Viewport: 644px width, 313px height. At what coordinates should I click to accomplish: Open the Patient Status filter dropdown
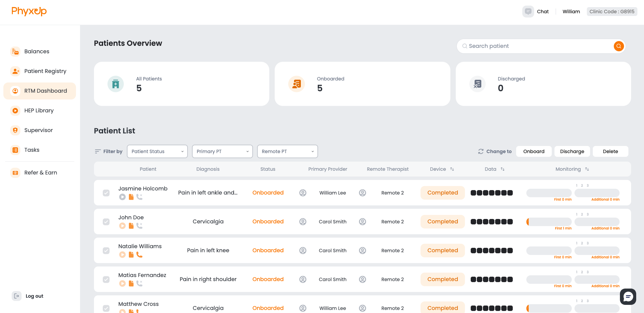click(x=157, y=151)
